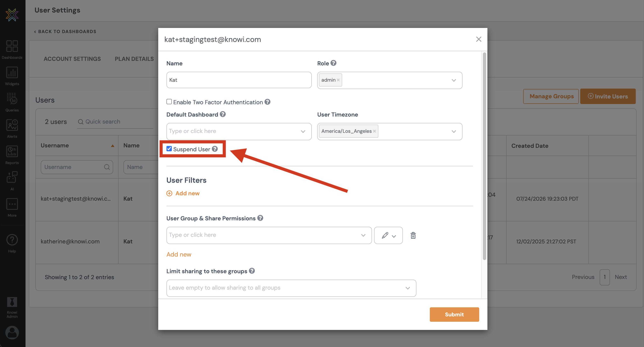Open the edit permission pencil dropdown
The height and width of the screenshot is (347, 644).
(x=388, y=235)
